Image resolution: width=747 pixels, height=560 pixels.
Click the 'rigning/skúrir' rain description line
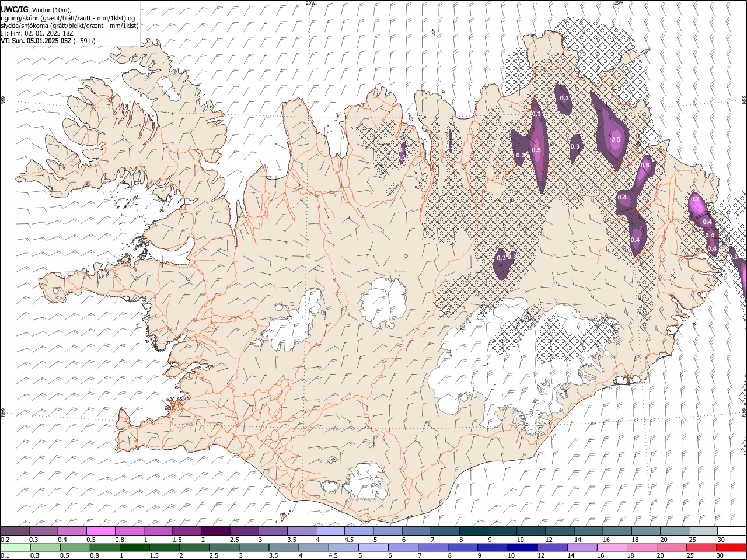(68, 18)
